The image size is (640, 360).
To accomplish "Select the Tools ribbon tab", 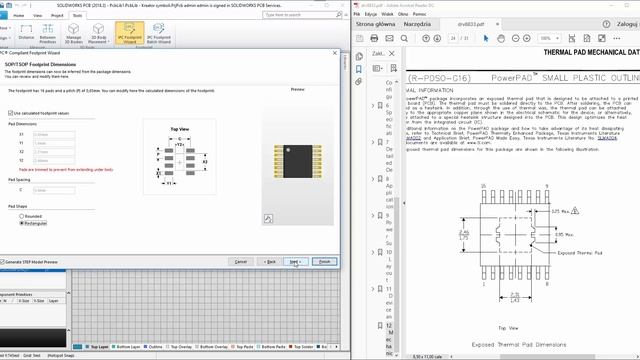I will click(77, 16).
